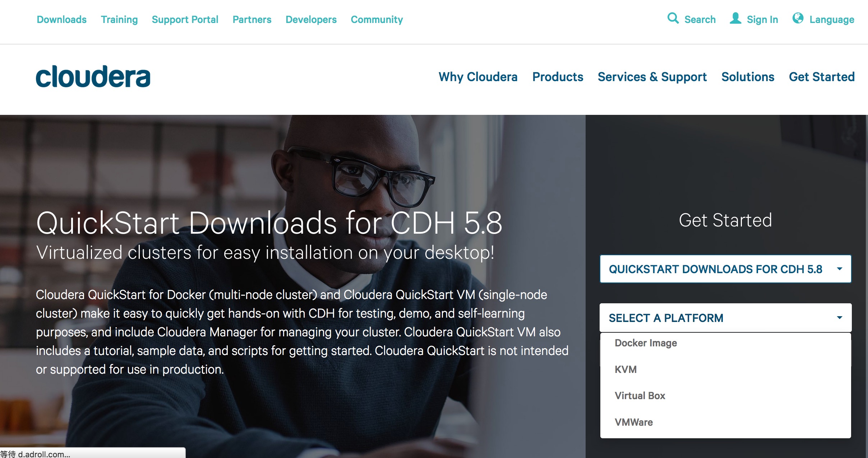The height and width of the screenshot is (458, 868).
Task: Choose the VMWare platform option
Action: click(634, 422)
